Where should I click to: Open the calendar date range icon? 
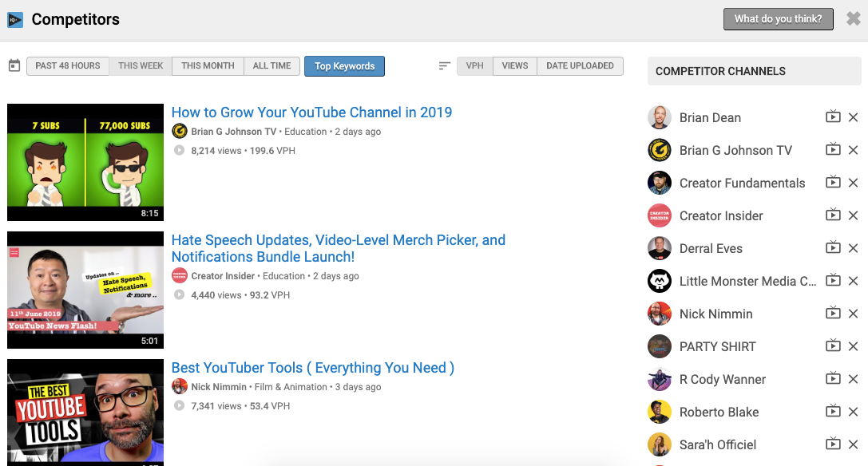(x=14, y=66)
